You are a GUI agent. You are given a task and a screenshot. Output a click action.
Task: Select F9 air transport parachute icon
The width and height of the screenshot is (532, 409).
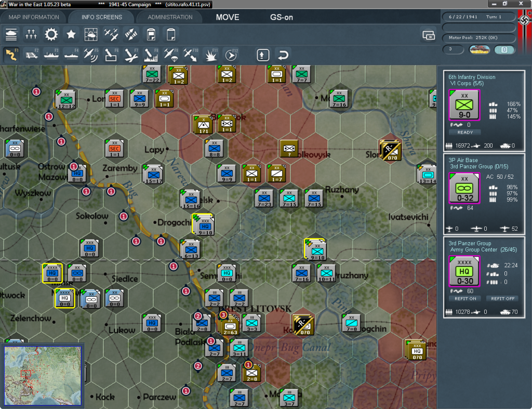click(x=171, y=55)
